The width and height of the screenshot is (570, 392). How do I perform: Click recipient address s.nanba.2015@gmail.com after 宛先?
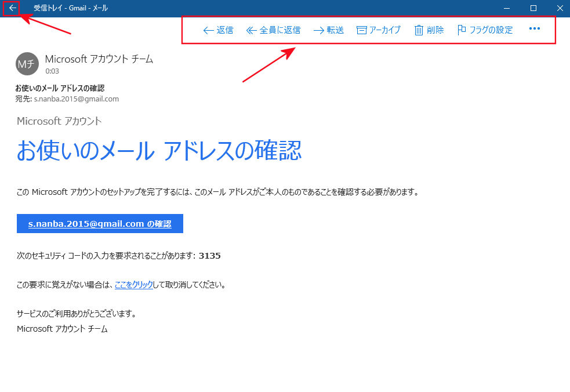(77, 99)
